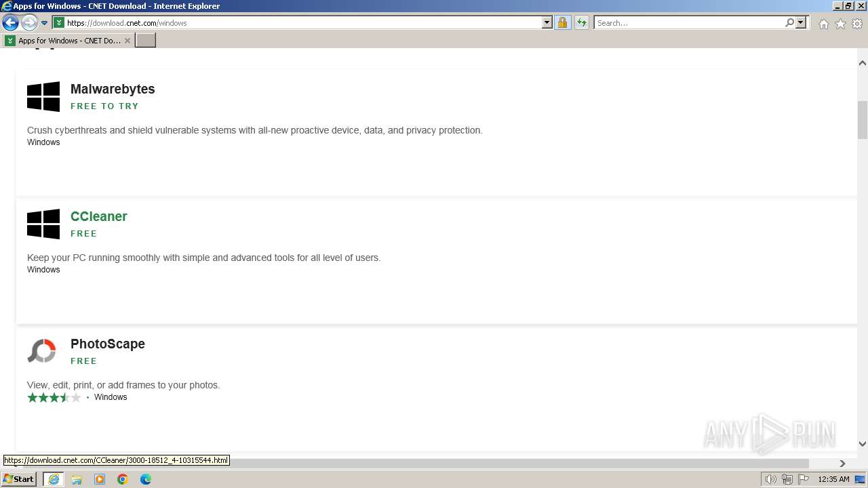Click the 12:35 AM clock
868x488 pixels.
pos(833,479)
